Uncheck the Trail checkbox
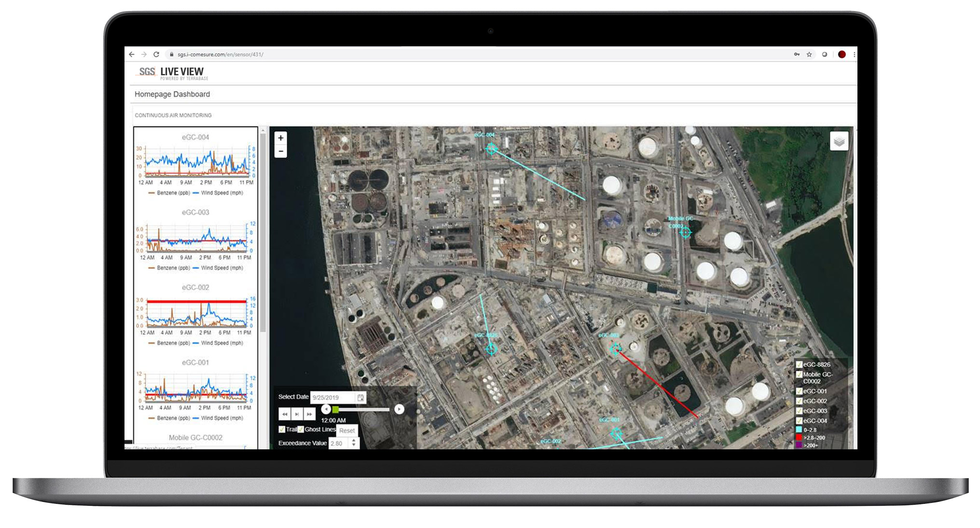980x528 pixels. click(282, 429)
